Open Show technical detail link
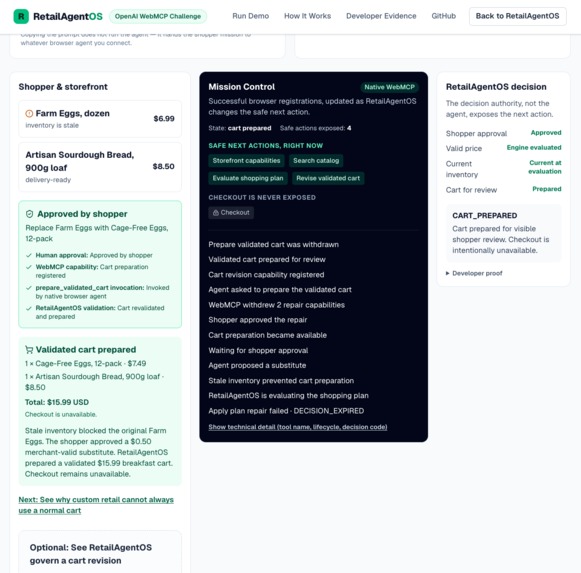 coord(298,427)
